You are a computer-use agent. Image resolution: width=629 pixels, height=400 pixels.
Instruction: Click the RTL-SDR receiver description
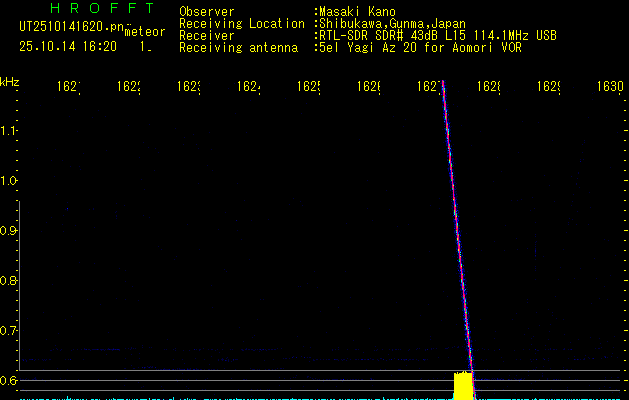pos(435,35)
